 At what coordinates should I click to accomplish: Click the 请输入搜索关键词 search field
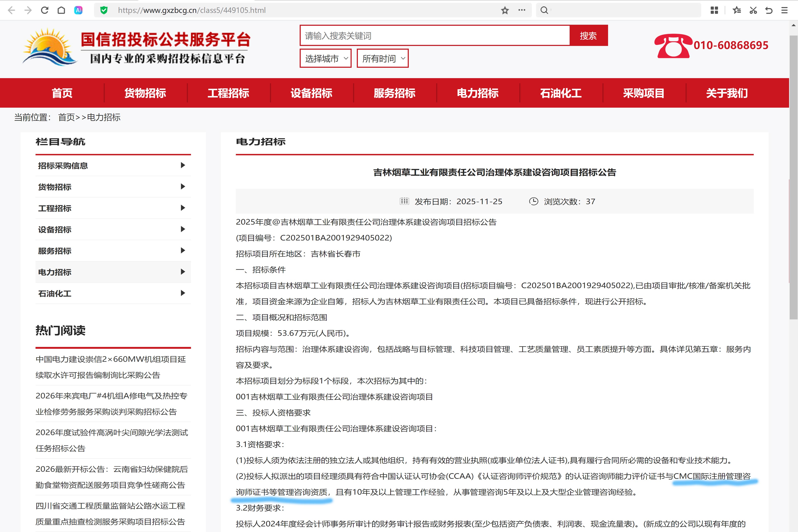[434, 36]
